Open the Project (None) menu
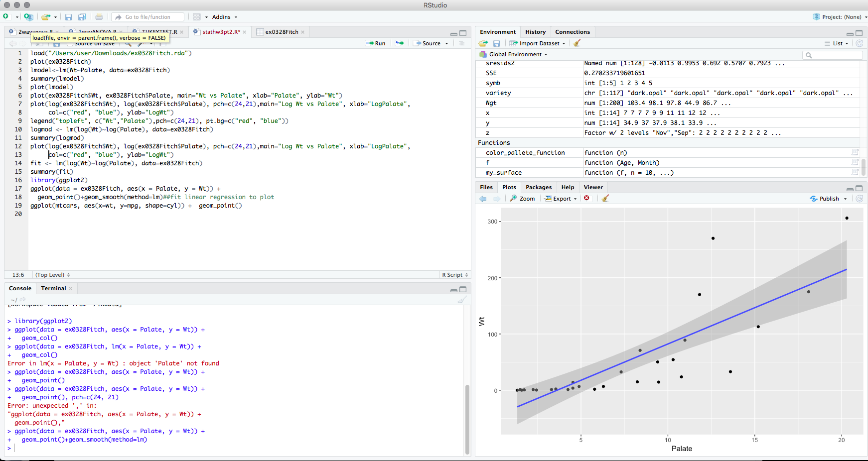The height and width of the screenshot is (461, 868). [x=840, y=17]
